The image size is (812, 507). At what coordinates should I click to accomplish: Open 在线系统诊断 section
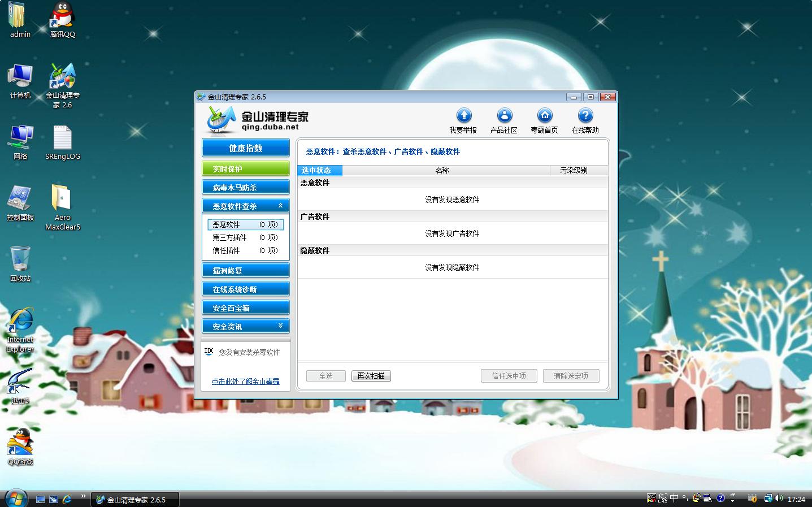246,289
